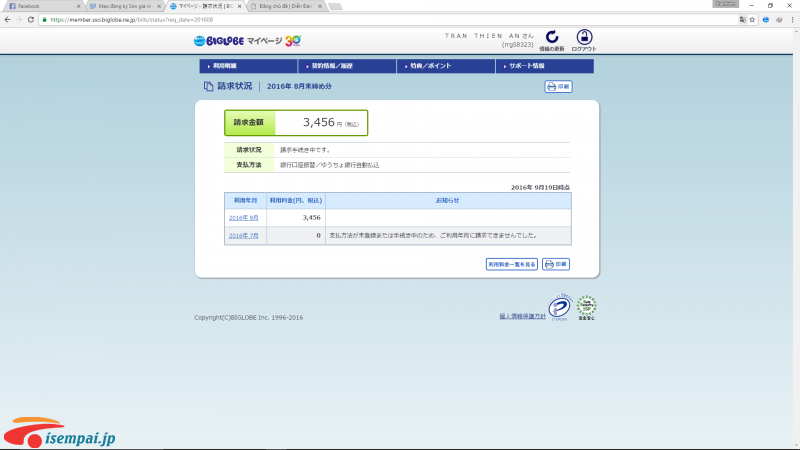The height and width of the screenshot is (450, 800).
Task: Click the BIGLOBE マイページ logo
Action: point(247,41)
